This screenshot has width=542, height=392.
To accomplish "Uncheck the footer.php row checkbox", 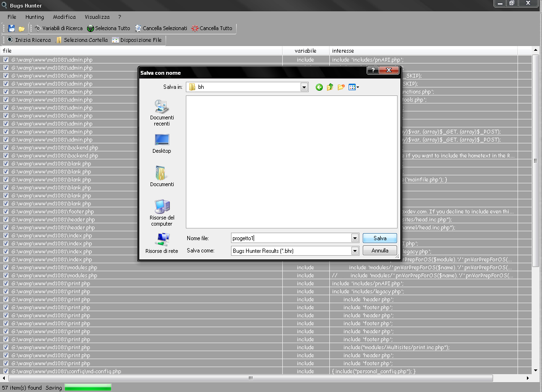I will click(x=6, y=212).
